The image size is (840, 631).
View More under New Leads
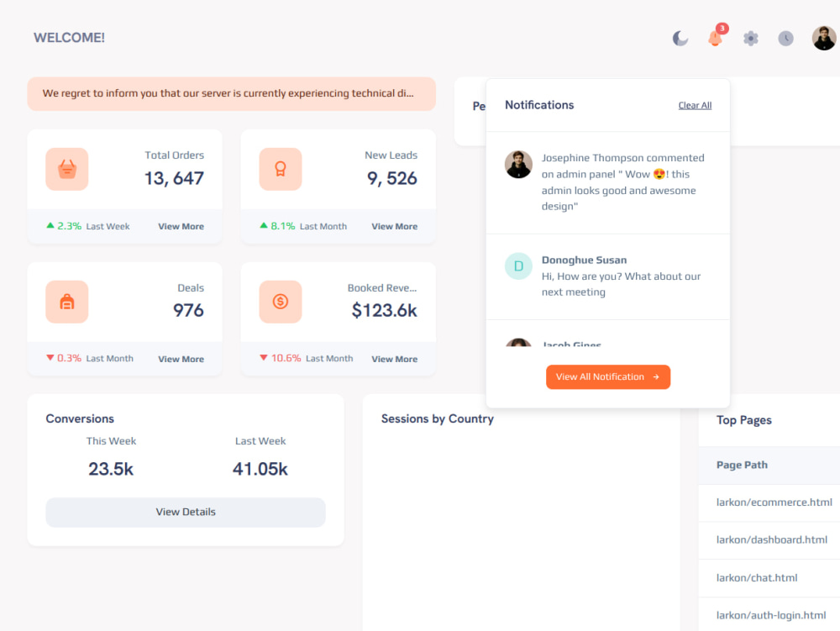(x=394, y=227)
